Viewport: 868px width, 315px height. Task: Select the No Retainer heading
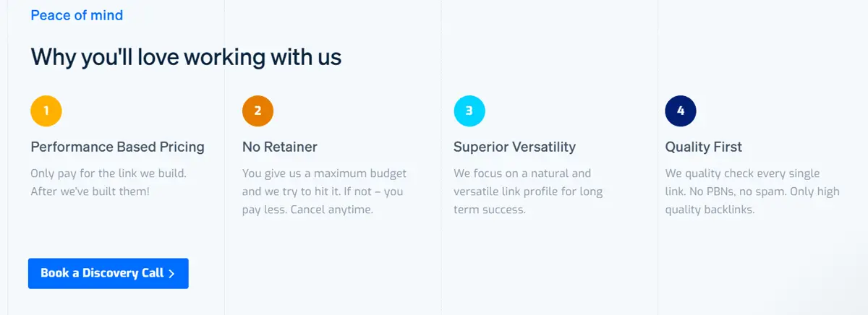280,147
